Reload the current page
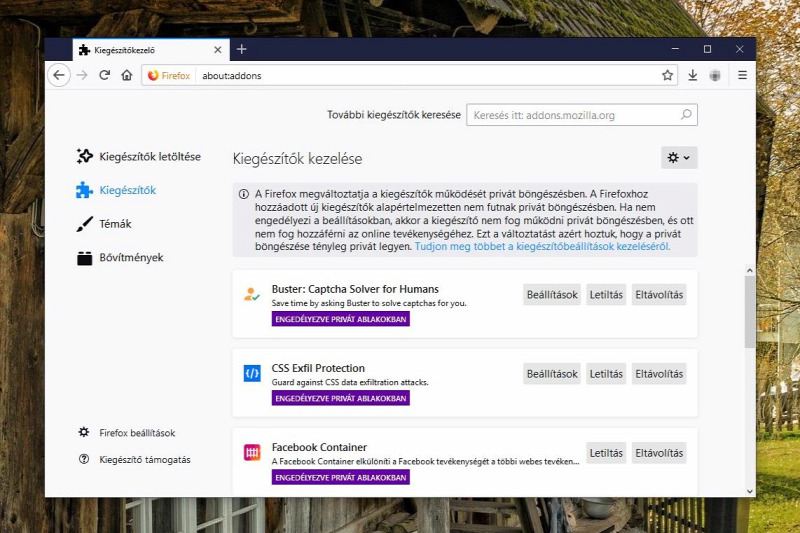Image resolution: width=800 pixels, height=533 pixels. click(x=105, y=75)
